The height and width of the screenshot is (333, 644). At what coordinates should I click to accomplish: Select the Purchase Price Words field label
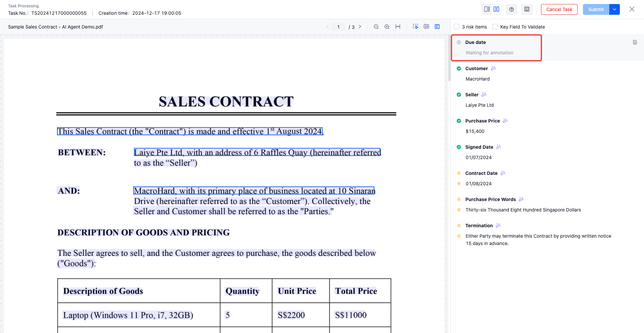click(x=490, y=199)
